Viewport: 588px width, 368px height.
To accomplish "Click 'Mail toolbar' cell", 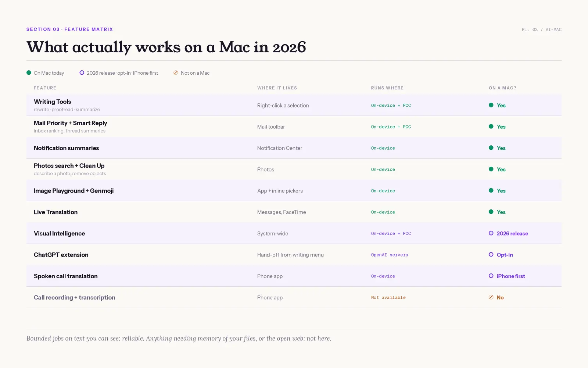I will tap(271, 127).
